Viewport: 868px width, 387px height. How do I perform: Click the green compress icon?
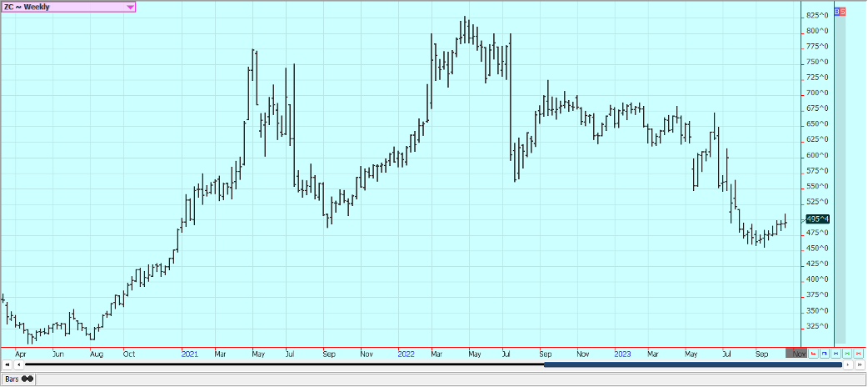[847, 353]
